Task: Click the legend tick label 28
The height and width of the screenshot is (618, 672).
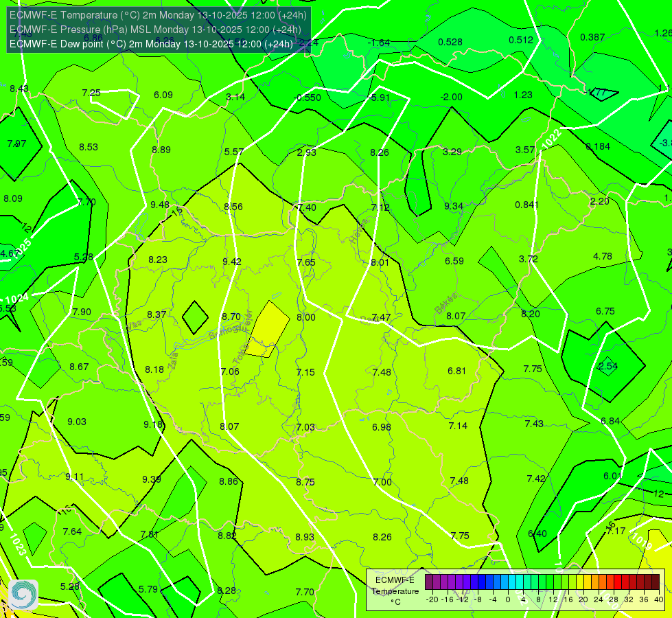Action: [613, 599]
